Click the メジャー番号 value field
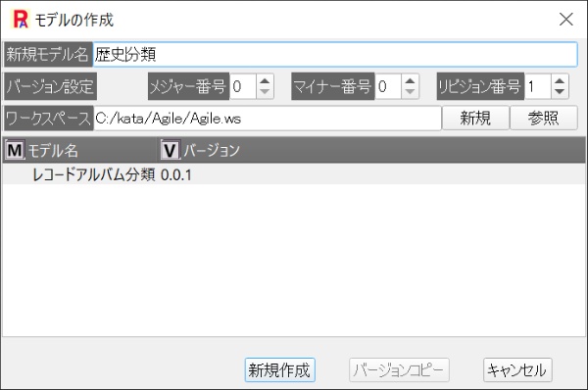This screenshot has width=588, height=390. pos(243,86)
